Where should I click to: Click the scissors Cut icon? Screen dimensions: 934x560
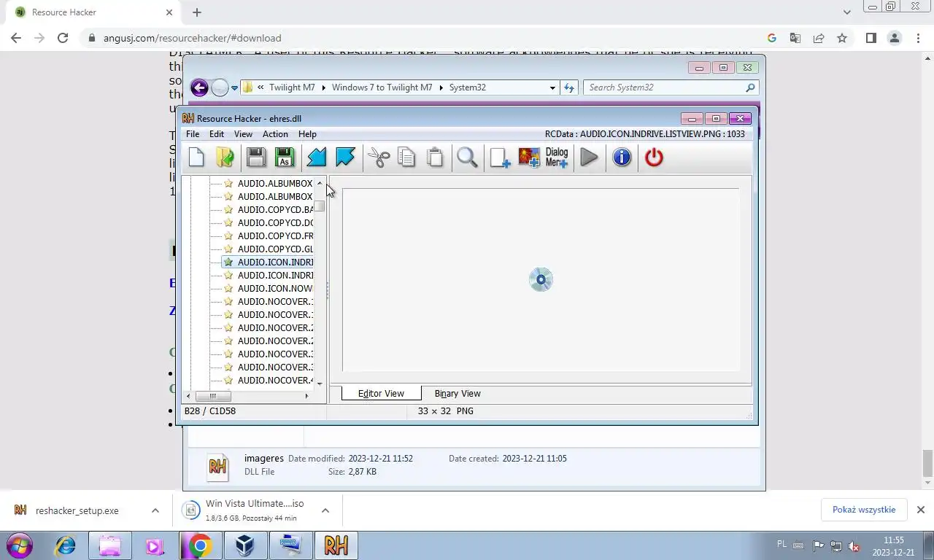378,157
